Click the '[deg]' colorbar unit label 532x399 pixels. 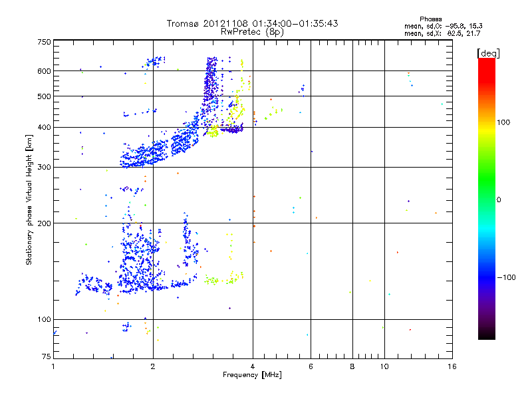coord(488,53)
